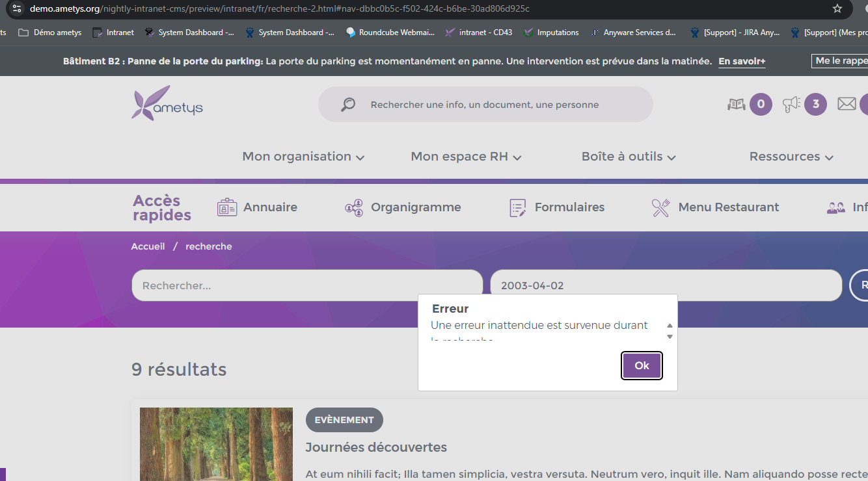Viewport: 868px width, 481px height.
Task: Bookmark this page with the star icon
Action: tap(837, 8)
